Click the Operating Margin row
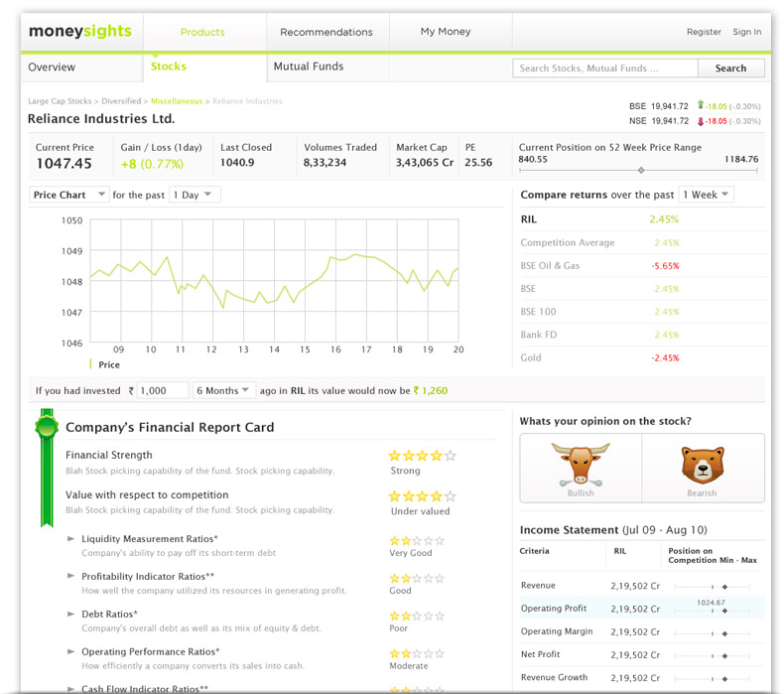 coord(642,632)
